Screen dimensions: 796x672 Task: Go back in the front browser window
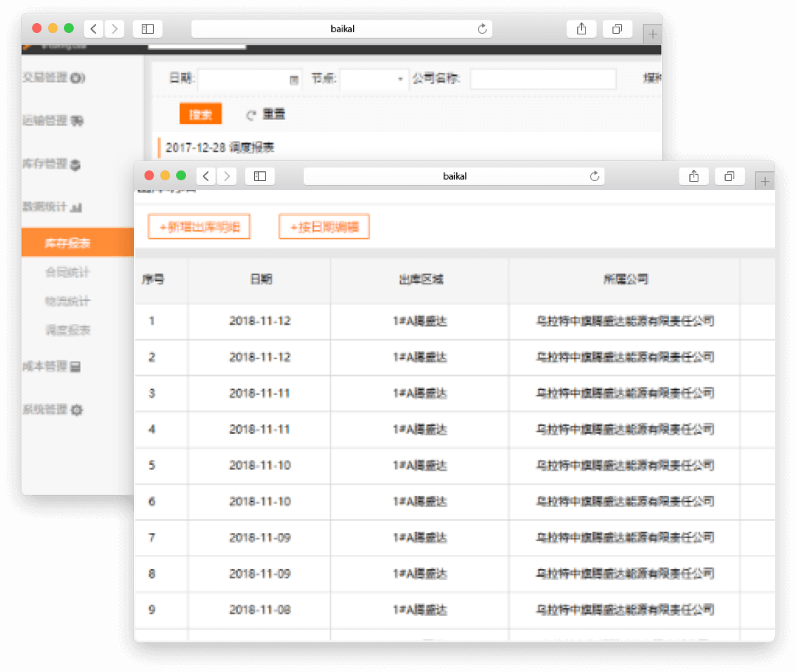(x=206, y=177)
